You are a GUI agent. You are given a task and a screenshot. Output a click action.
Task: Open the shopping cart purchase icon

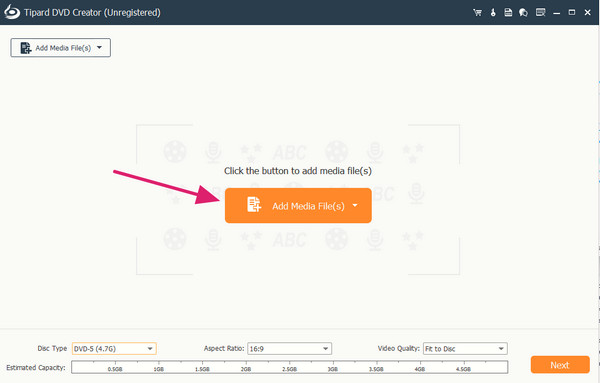(x=477, y=13)
